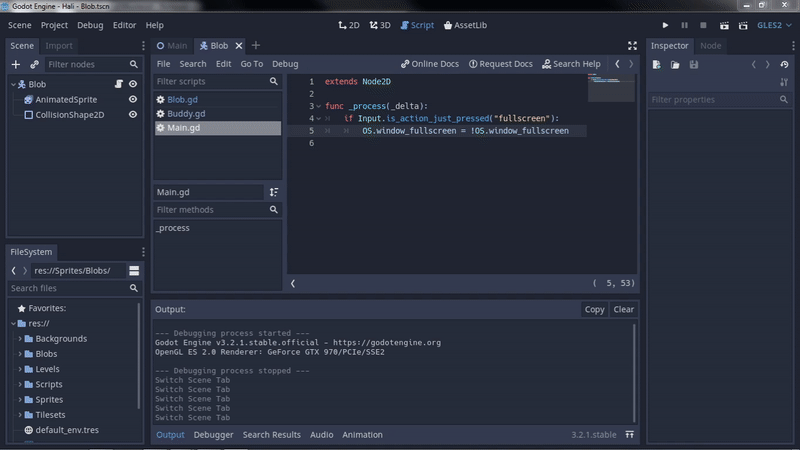Toggle FileSystem split view mode
The height and width of the screenshot is (450, 800).
click(x=134, y=271)
